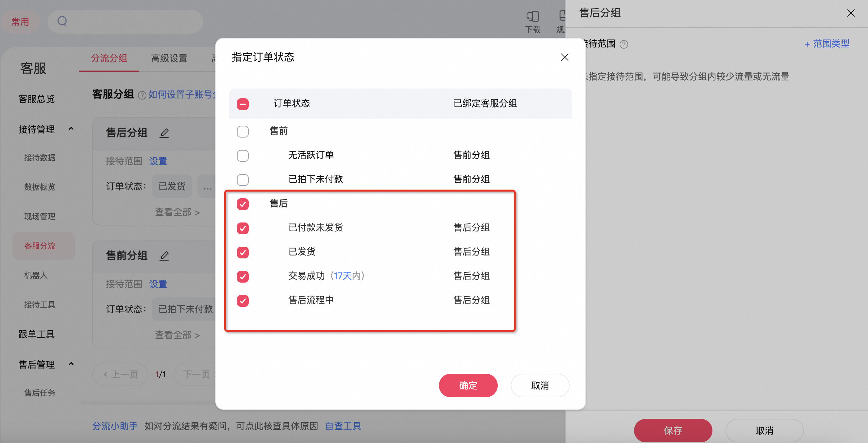Open 接待数据 in sidebar
Screen dimensions: 868x443
tap(40, 158)
